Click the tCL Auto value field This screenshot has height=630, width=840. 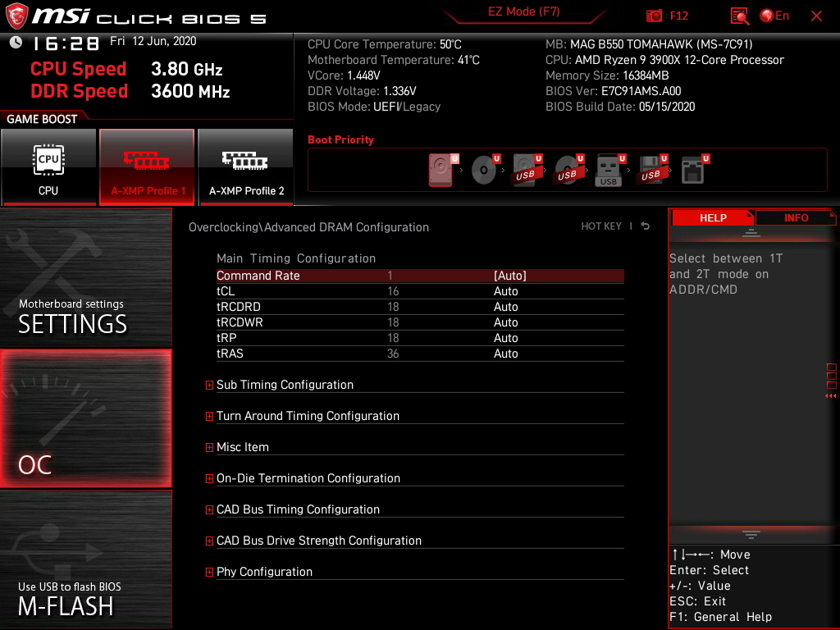[506, 291]
